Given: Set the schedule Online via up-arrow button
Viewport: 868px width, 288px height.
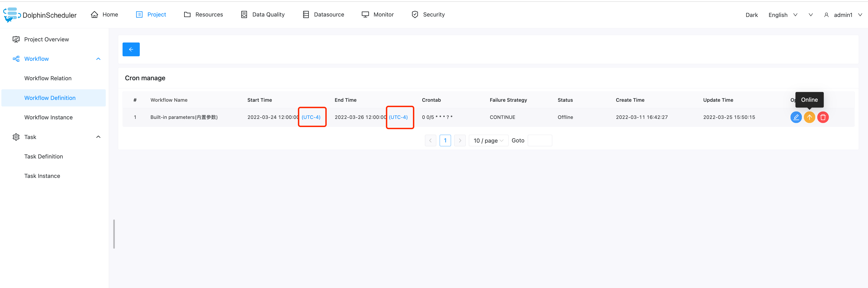Looking at the screenshot, I should pyautogui.click(x=810, y=117).
